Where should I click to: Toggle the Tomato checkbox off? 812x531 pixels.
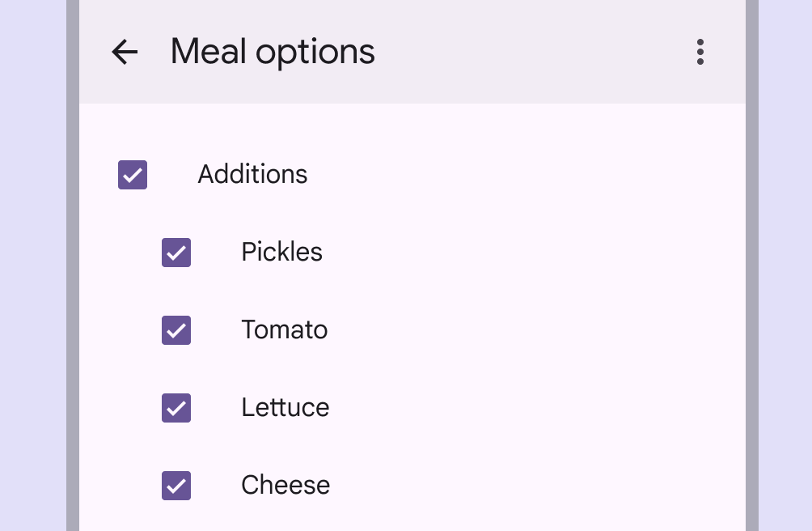point(176,330)
